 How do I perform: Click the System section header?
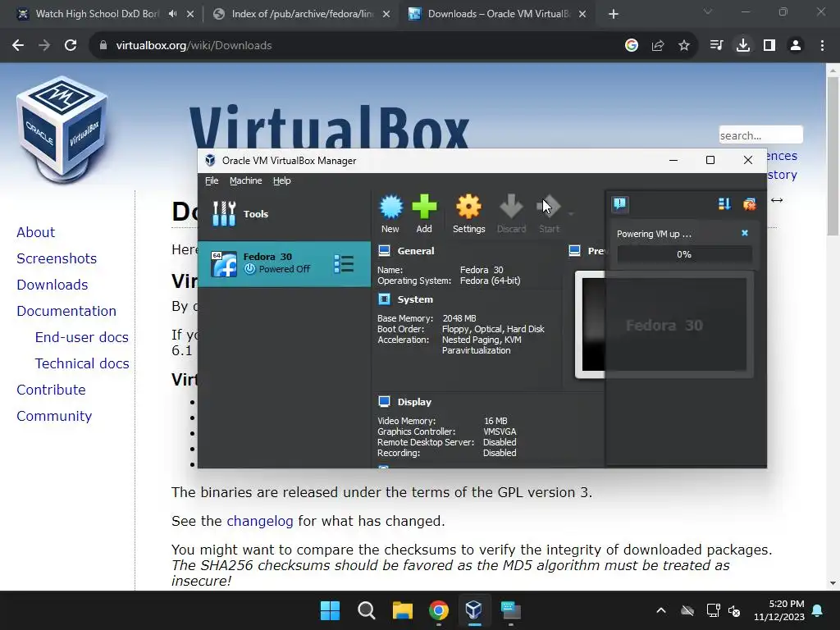415,299
